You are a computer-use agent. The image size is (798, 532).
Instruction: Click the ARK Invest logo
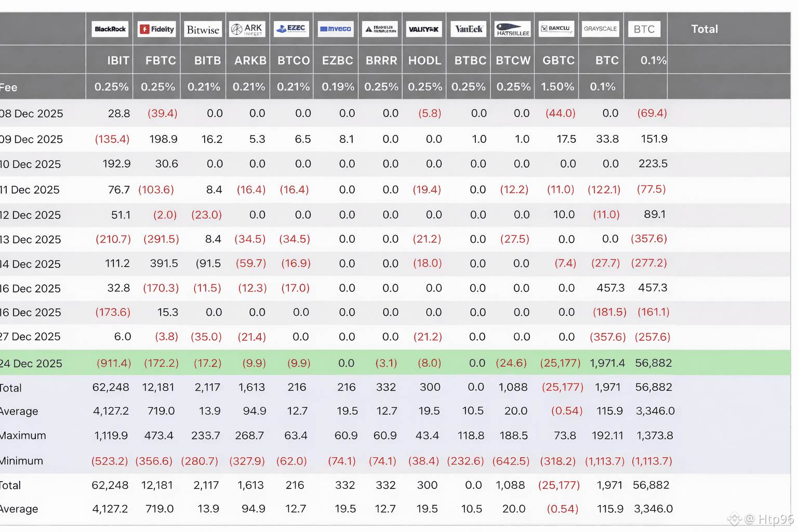[247, 29]
